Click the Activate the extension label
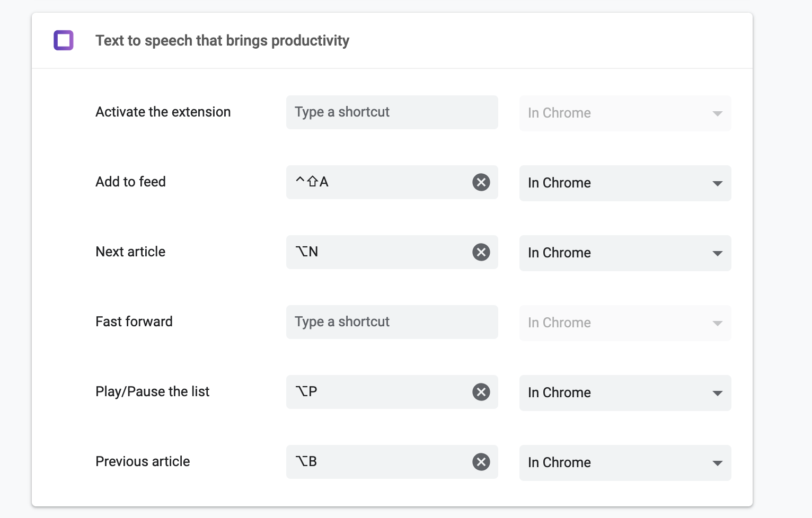The image size is (812, 518). tap(163, 112)
